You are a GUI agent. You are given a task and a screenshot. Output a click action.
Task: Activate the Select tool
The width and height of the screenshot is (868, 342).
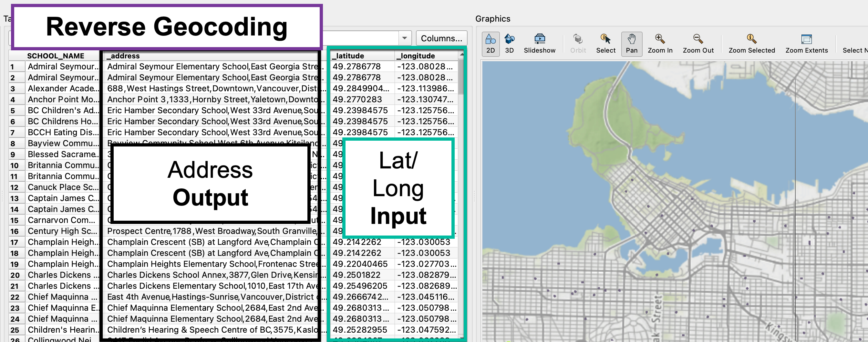point(605,43)
